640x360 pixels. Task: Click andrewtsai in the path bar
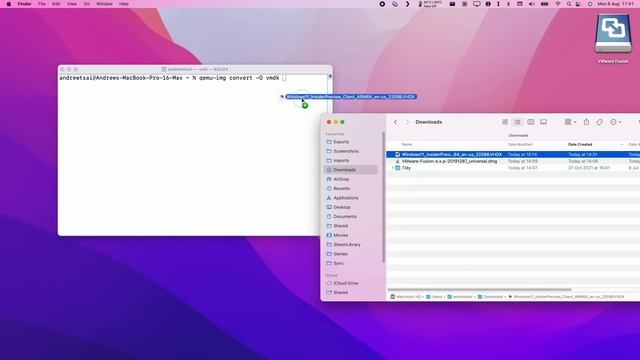[x=460, y=297]
